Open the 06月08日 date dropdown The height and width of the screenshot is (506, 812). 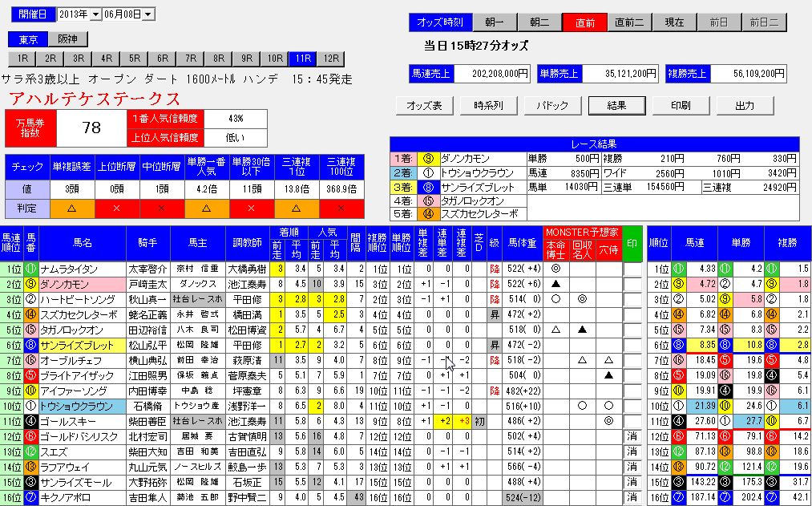pos(148,14)
